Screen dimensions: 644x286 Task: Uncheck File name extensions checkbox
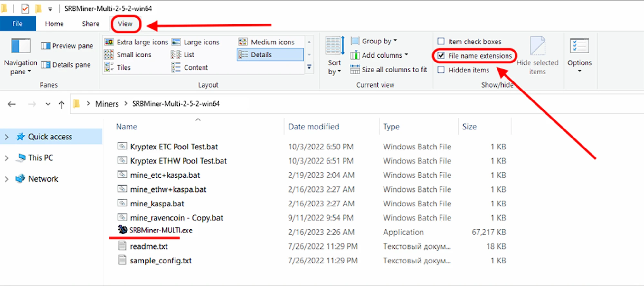tap(441, 56)
